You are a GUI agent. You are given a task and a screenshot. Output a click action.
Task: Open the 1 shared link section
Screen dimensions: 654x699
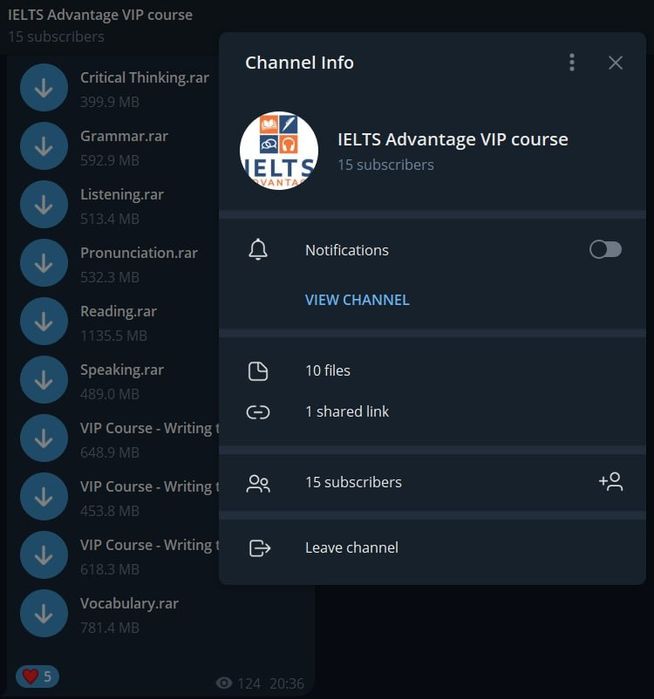click(432, 411)
